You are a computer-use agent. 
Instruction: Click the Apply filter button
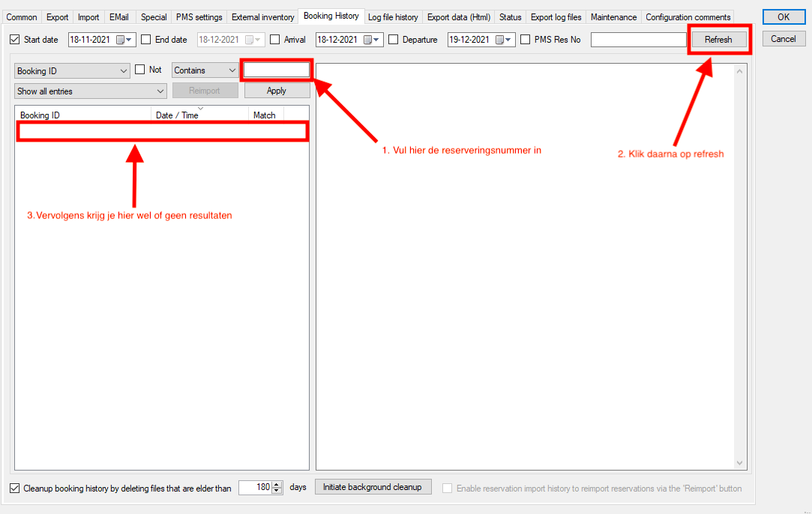point(277,91)
